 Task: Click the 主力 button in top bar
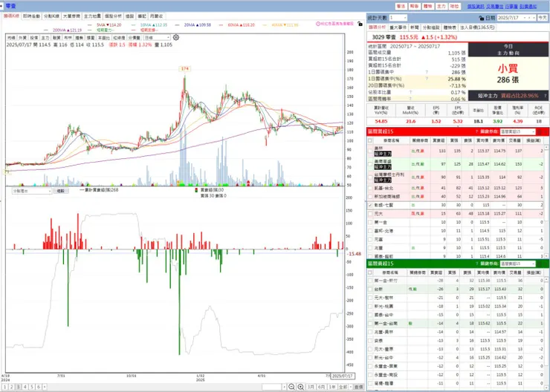(441, 6)
